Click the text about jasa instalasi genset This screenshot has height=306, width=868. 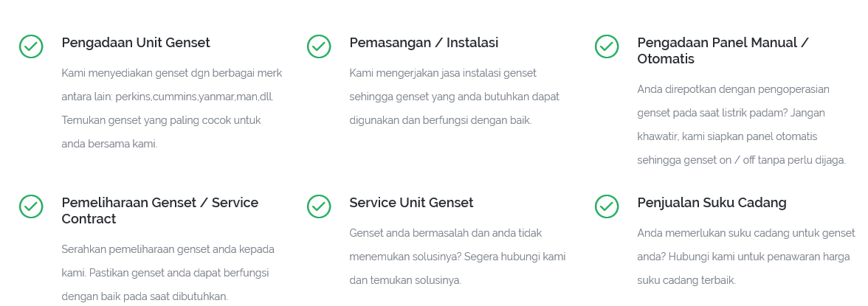pyautogui.click(x=454, y=97)
